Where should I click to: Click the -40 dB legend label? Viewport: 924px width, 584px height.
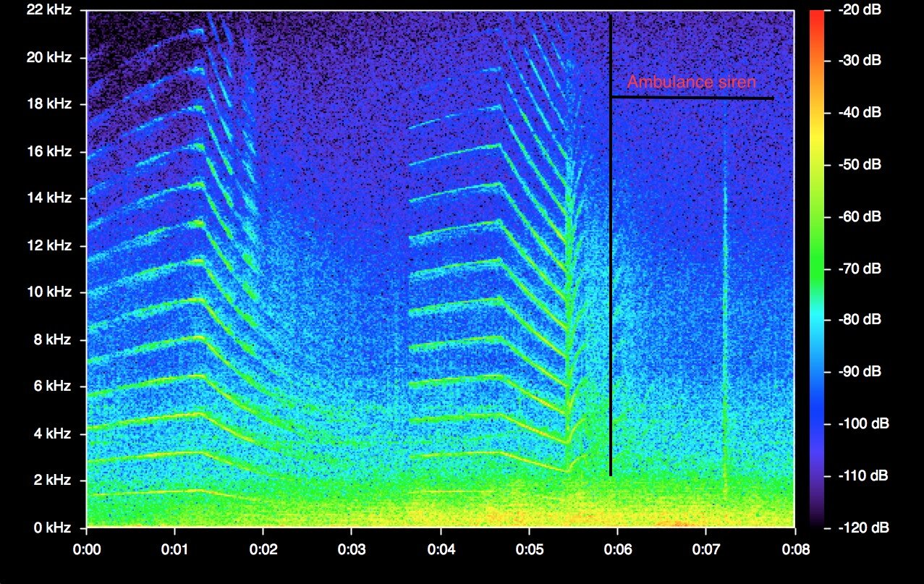pyautogui.click(x=859, y=113)
